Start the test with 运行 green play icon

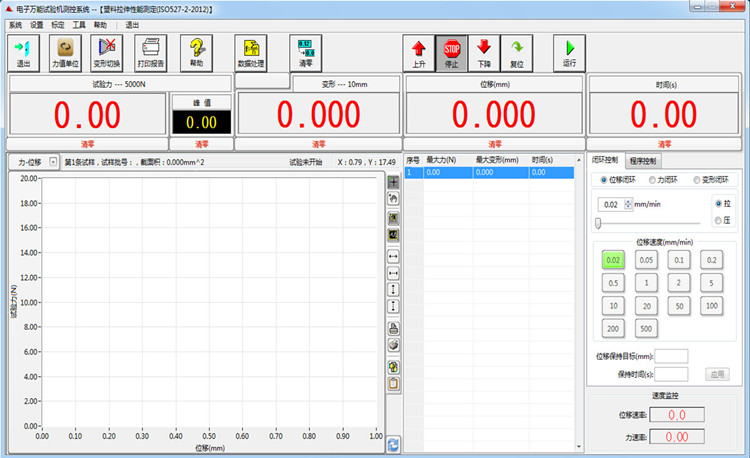[569, 53]
